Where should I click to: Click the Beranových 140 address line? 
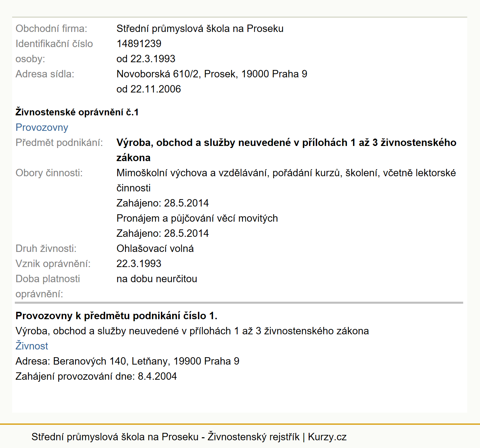127,361
